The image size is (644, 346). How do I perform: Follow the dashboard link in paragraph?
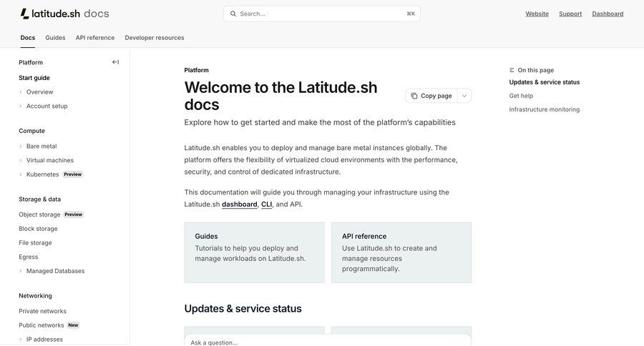[x=240, y=204]
